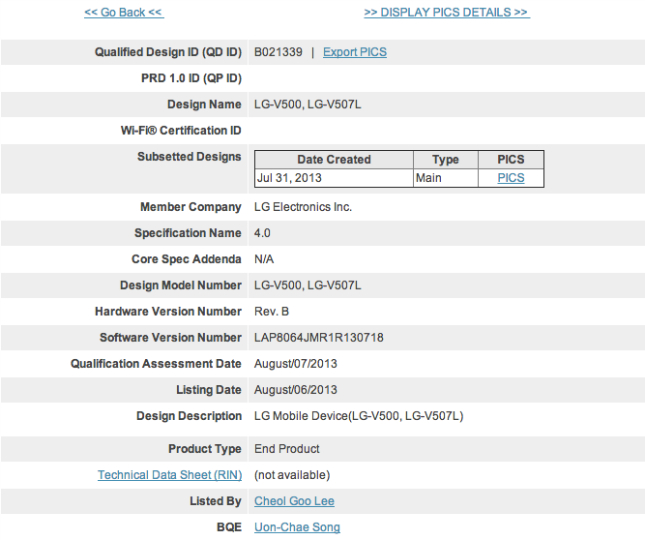Click the Type column header
The width and height of the screenshot is (645, 540).
445,160
